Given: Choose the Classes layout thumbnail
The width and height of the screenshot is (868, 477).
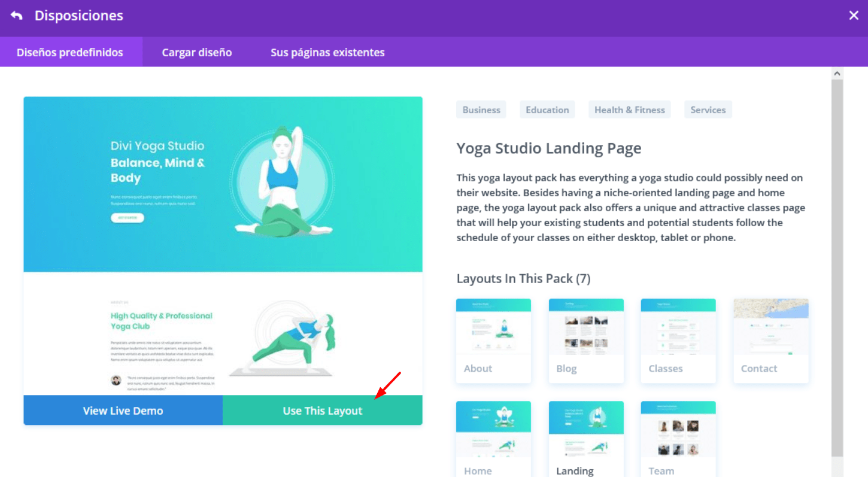Looking at the screenshot, I should point(678,341).
